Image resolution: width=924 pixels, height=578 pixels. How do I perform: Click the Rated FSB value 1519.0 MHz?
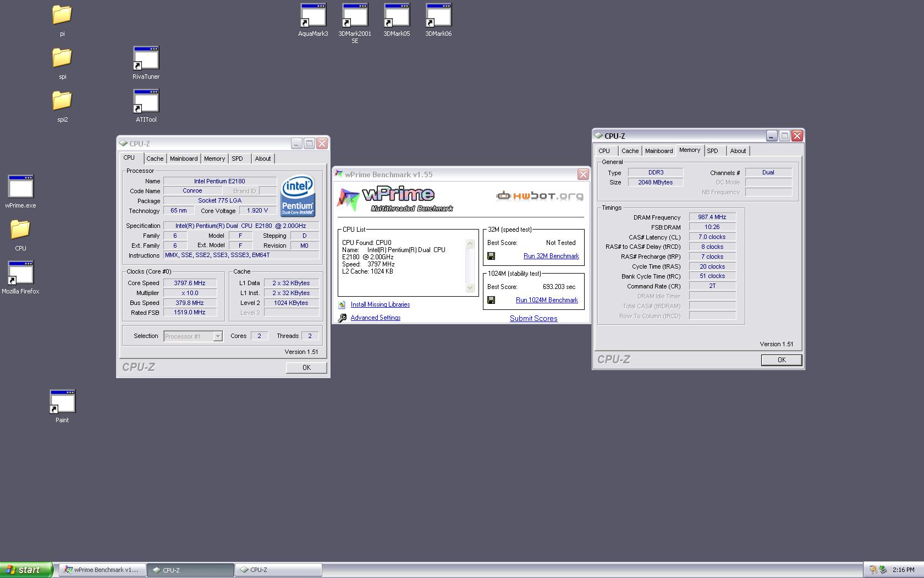[190, 312]
